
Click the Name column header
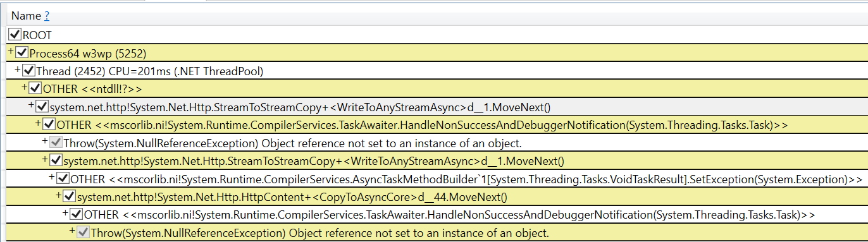26,16
